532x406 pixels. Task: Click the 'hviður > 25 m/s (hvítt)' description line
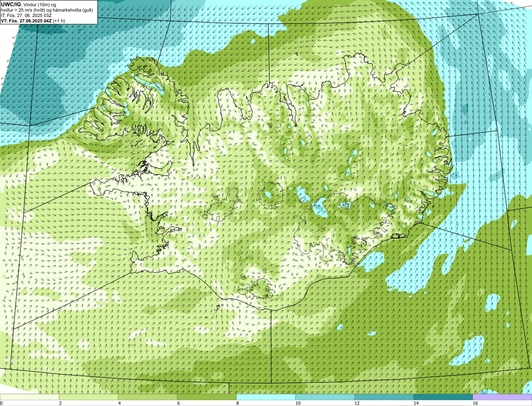(47, 10)
